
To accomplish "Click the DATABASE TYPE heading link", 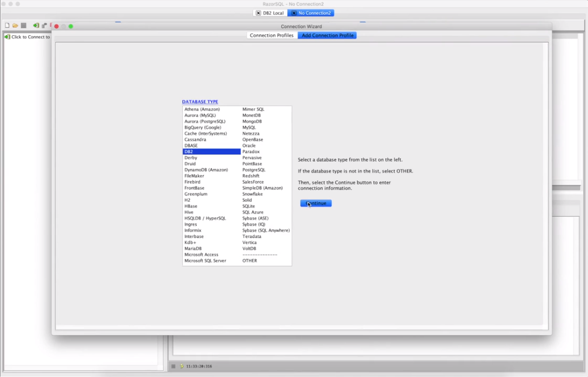I will [x=200, y=101].
